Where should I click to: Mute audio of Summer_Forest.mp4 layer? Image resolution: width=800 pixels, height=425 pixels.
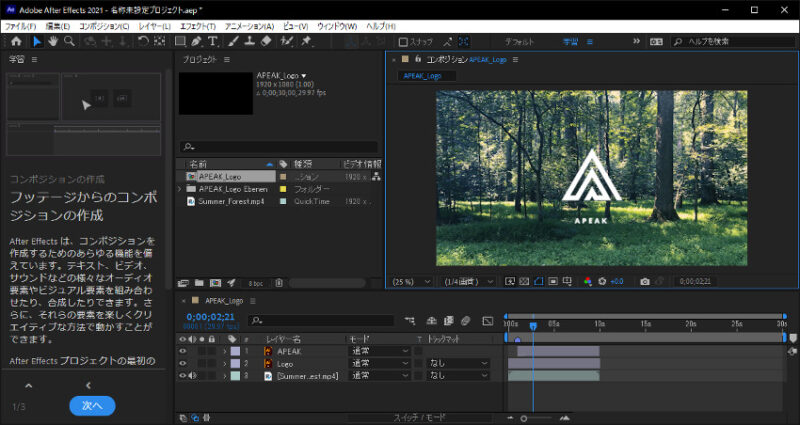click(x=192, y=376)
